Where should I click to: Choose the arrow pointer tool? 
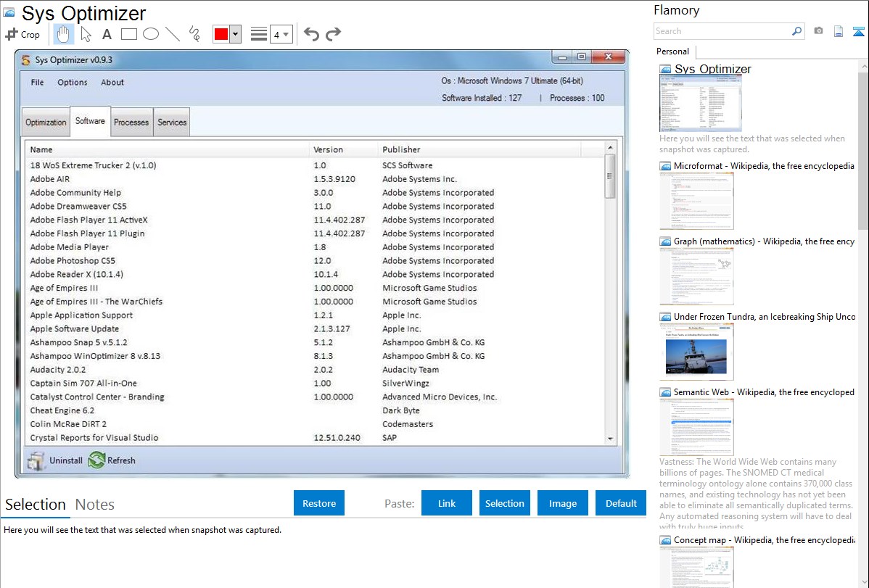point(86,34)
